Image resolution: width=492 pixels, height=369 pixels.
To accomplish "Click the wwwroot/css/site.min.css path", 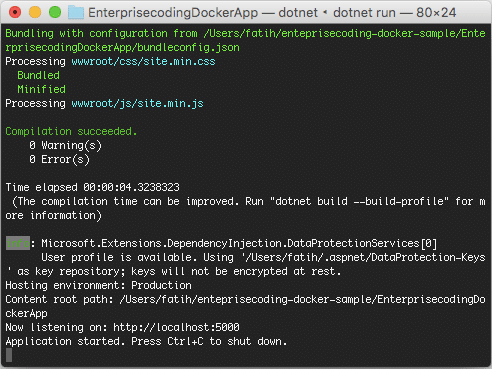I will 143,62.
